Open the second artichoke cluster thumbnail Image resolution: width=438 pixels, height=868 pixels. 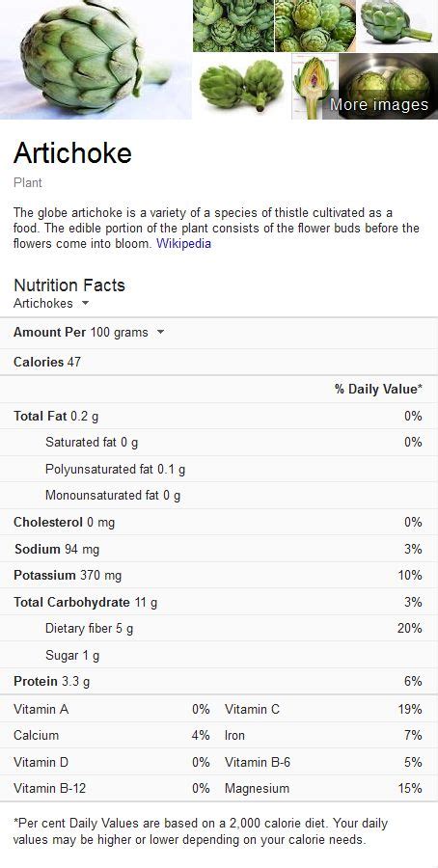tap(315, 26)
